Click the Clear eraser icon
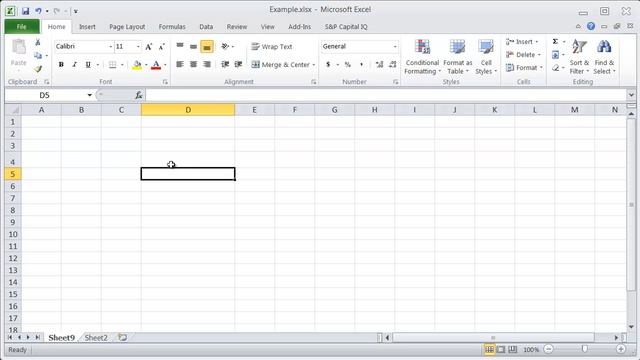This screenshot has height=360, width=640. (x=556, y=68)
